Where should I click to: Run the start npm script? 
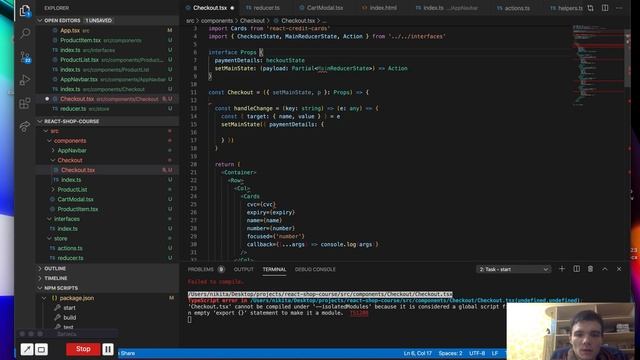(x=69, y=308)
